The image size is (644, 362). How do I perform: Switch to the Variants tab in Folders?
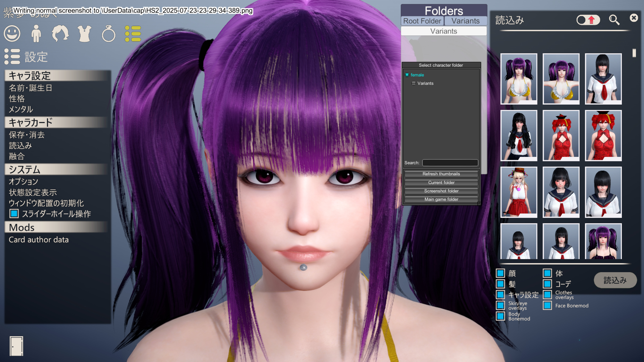pos(465,21)
